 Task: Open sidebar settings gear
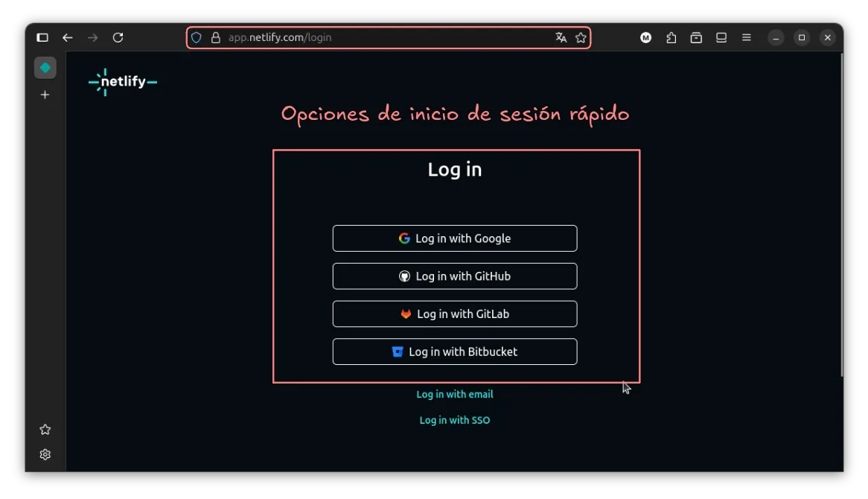click(45, 454)
